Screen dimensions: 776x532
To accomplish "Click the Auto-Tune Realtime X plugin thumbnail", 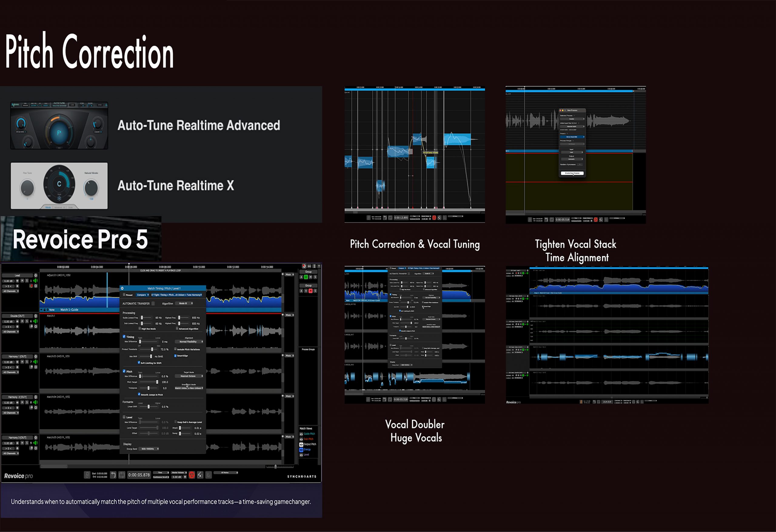I will point(59,186).
